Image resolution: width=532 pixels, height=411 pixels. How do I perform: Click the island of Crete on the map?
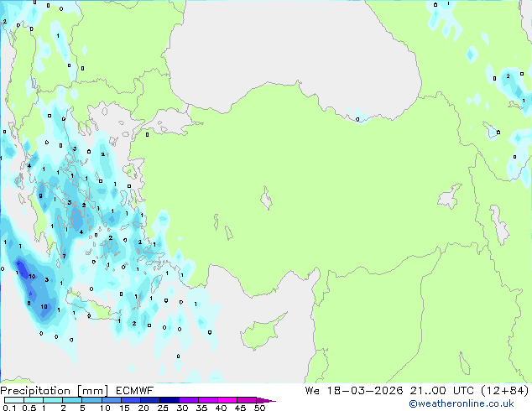point(91,305)
